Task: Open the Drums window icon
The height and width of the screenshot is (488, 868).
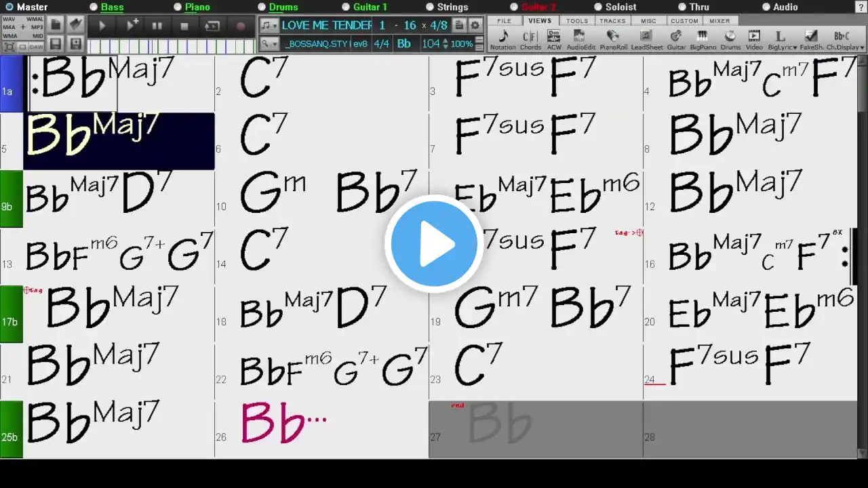Action: [730, 40]
